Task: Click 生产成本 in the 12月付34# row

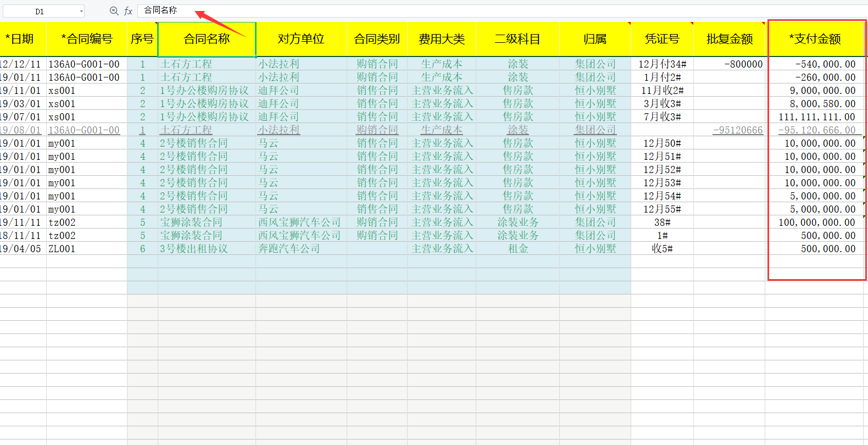Action: pos(442,64)
